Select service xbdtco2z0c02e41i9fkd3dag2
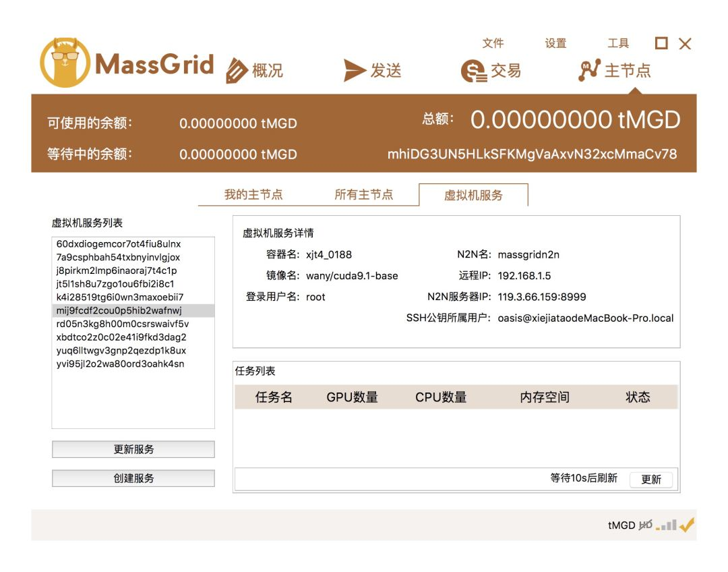Image resolution: width=728 pixels, height=572 pixels. (x=133, y=337)
